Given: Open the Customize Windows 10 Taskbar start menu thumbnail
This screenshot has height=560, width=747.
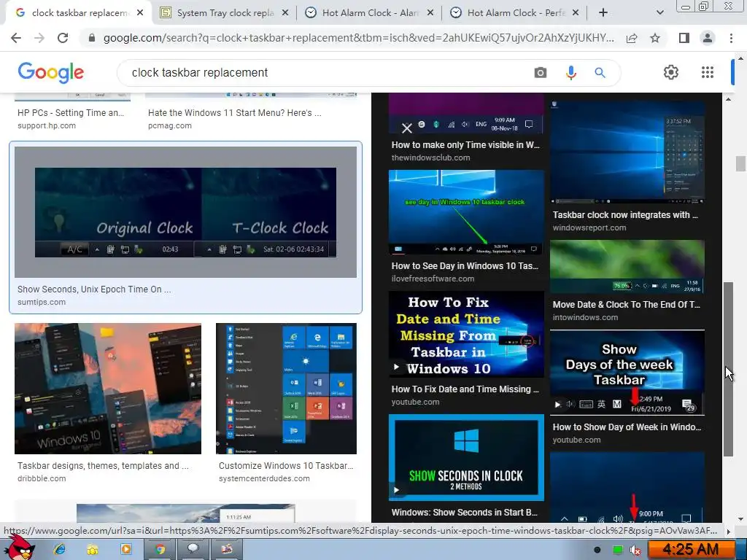Looking at the screenshot, I should 286,389.
